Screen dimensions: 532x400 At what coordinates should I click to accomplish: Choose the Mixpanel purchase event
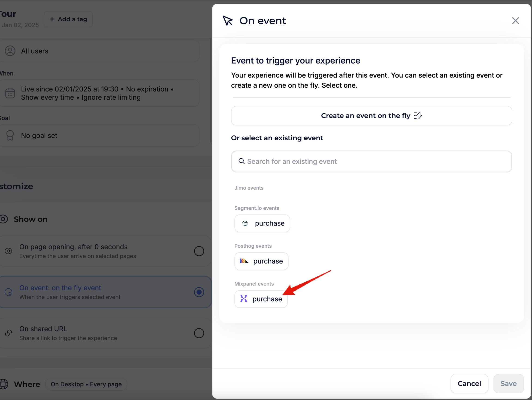pyautogui.click(x=261, y=299)
